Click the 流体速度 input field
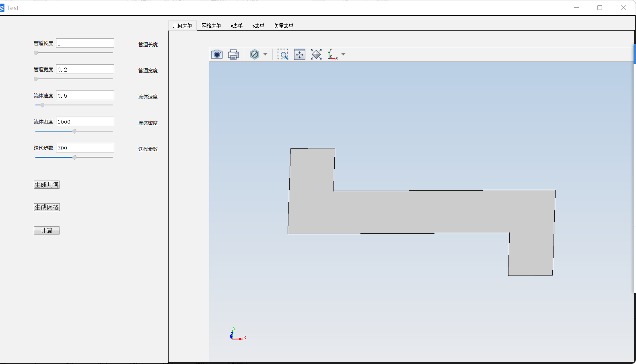The width and height of the screenshot is (636, 364). pyautogui.click(x=85, y=95)
